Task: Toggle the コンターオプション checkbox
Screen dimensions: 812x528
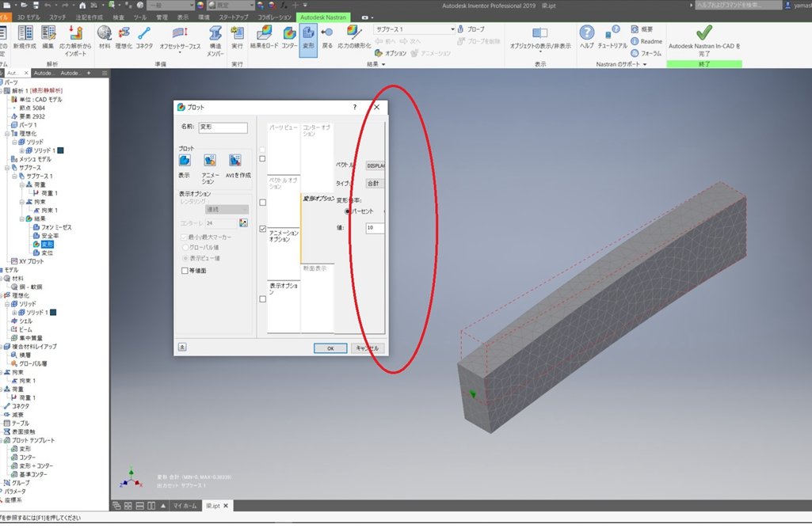Action: (x=262, y=158)
